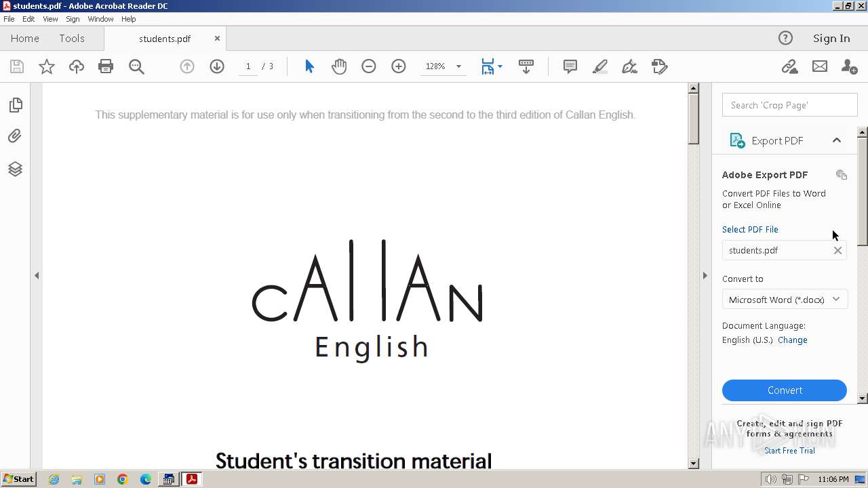Add document to starred with star icon
Image resolution: width=868 pixels, height=488 pixels.
47,66
